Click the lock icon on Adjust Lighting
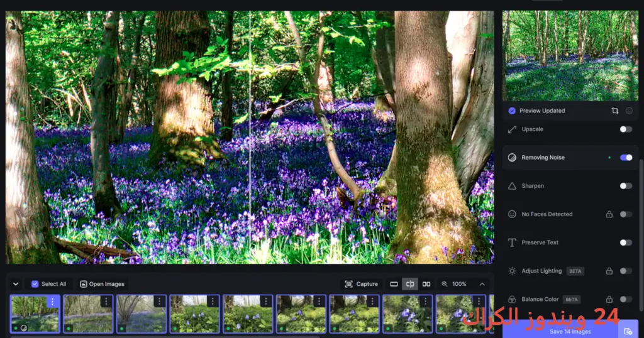 pos(609,271)
